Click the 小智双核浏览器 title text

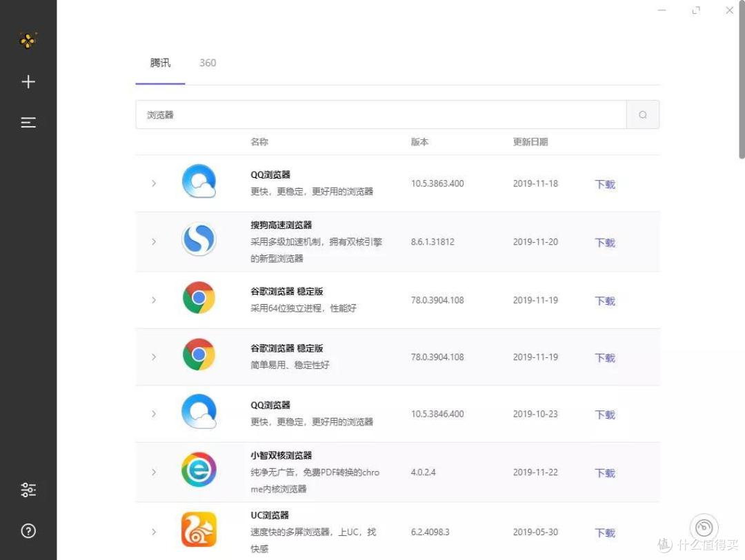[281, 455]
